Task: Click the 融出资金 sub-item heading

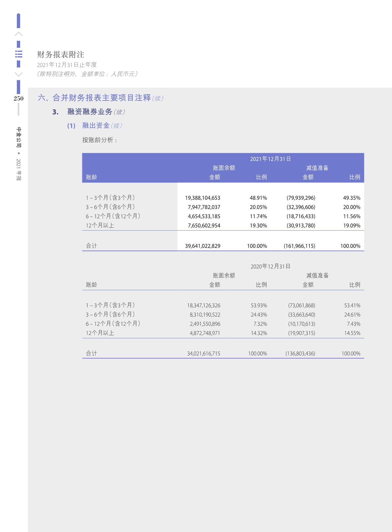Action: [96, 126]
